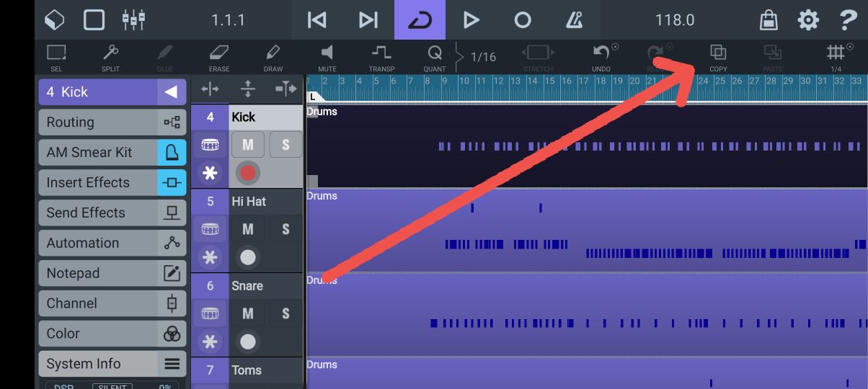Click the UNDO button
Viewport: 868px width, 389px height.
pos(602,57)
